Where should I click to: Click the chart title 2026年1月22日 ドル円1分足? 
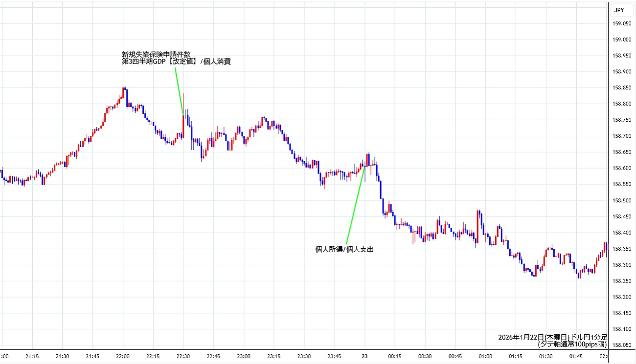click(552, 337)
